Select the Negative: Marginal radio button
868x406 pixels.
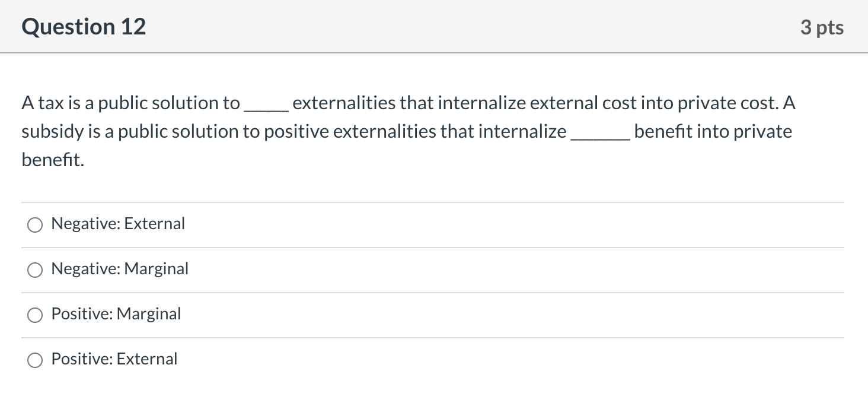coord(35,270)
